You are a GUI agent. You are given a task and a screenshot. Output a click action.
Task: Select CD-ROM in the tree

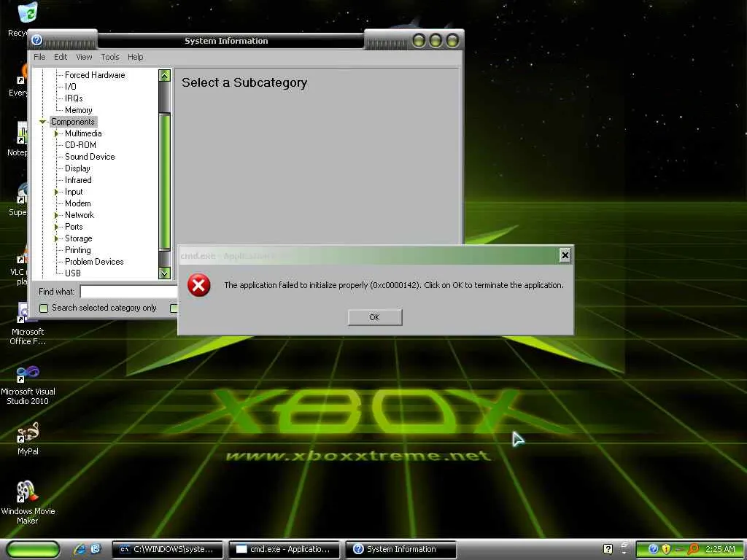(80, 145)
